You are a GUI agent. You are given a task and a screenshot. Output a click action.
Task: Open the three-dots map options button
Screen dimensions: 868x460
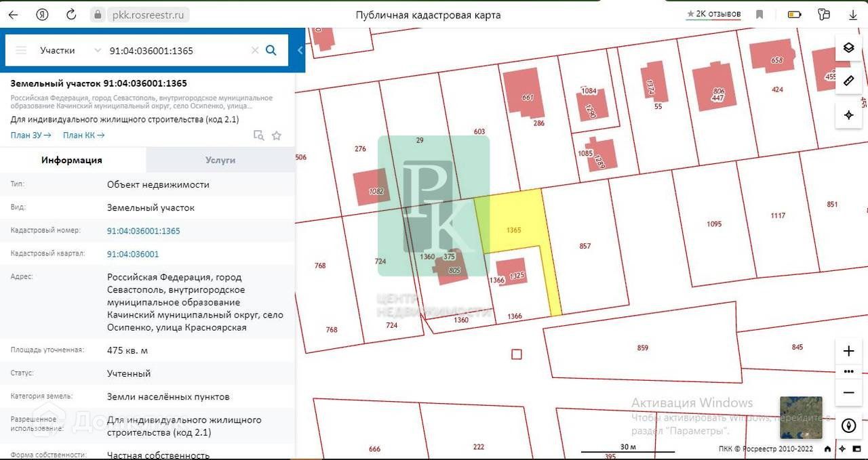pyautogui.click(x=848, y=371)
